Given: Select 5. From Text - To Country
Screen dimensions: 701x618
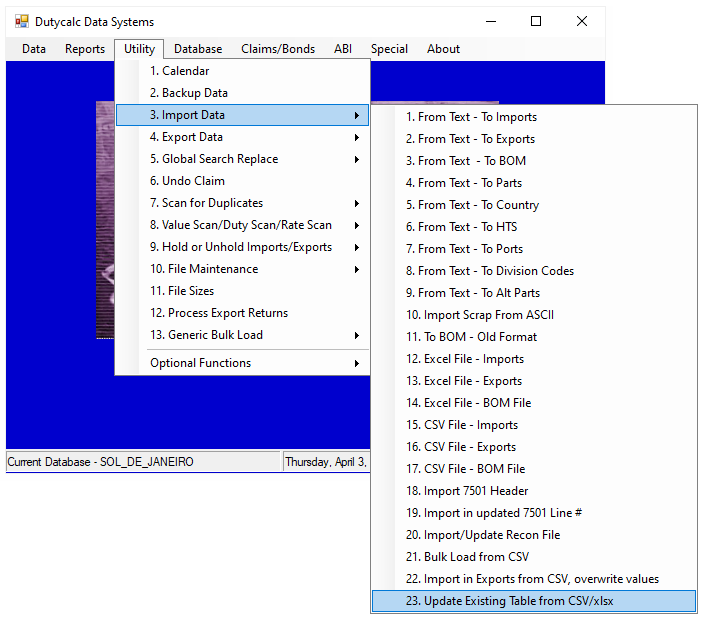Looking at the screenshot, I should coord(534,205).
